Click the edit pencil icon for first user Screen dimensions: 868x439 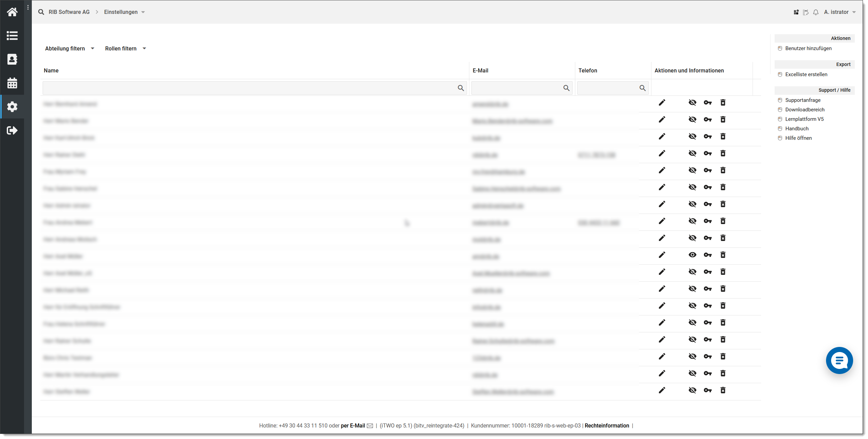pyautogui.click(x=662, y=103)
